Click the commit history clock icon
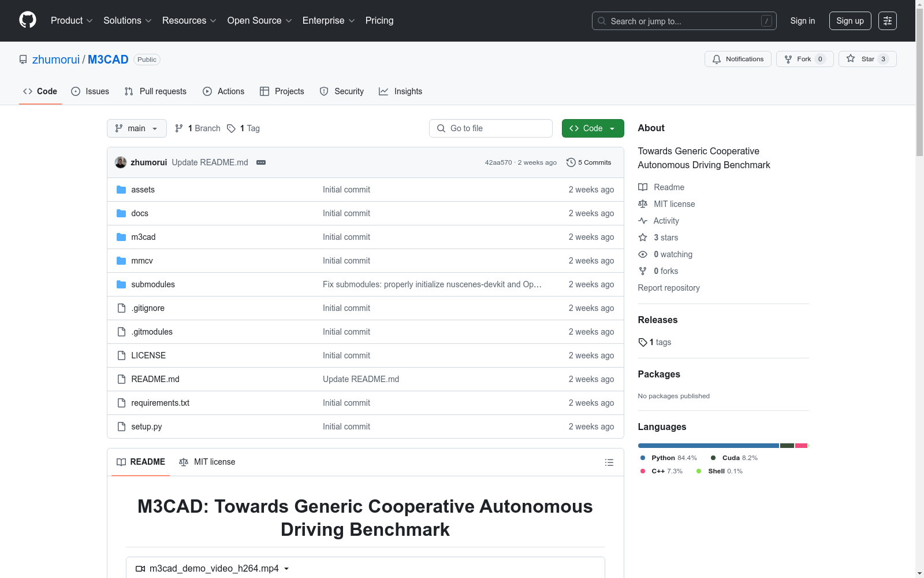This screenshot has height=578, width=924. pos(571,162)
